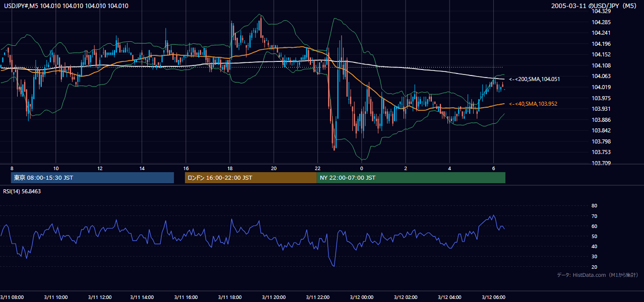Click RSI scale label 60
The image size is (644, 302).
(x=594, y=226)
